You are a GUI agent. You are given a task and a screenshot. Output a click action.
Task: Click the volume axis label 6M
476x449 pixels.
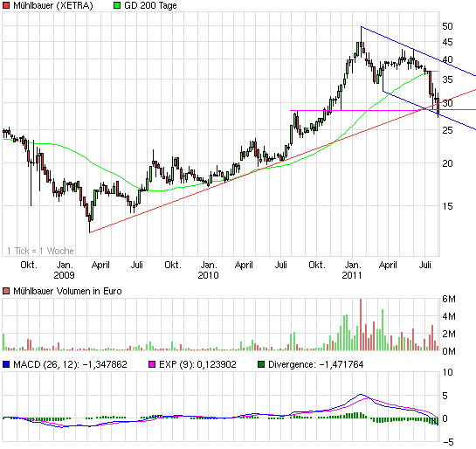pos(449,299)
